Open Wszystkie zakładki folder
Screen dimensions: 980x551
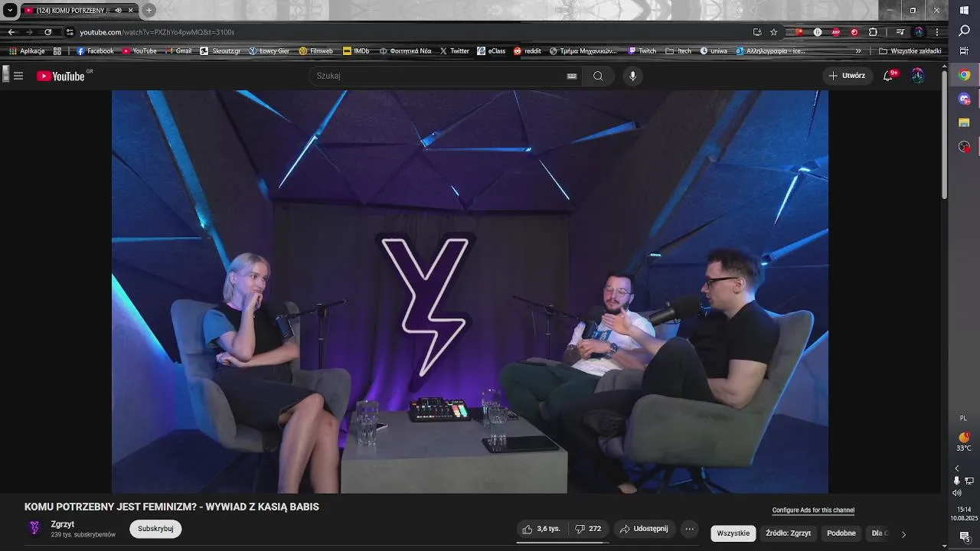910,51
